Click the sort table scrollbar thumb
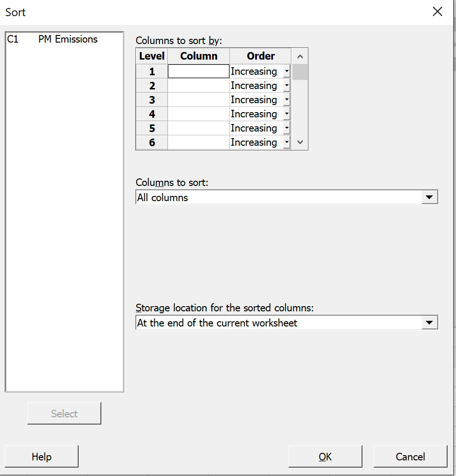This screenshot has height=476, width=456. [300, 72]
